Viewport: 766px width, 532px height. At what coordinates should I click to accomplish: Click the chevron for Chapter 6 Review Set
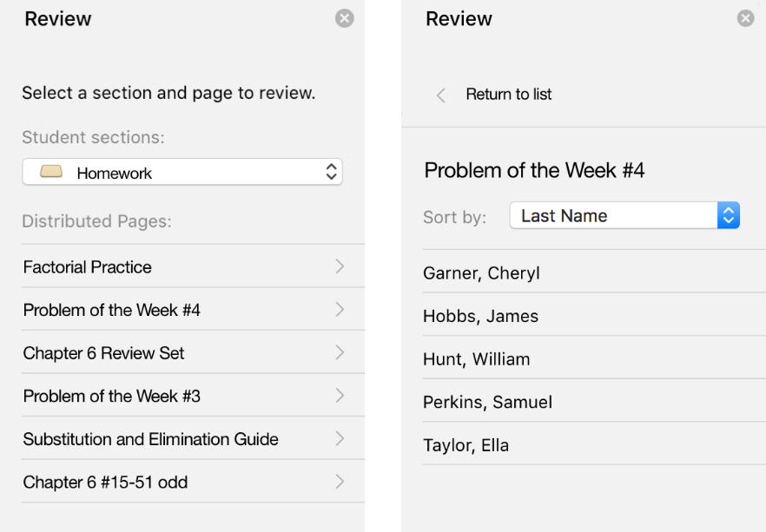[x=340, y=352]
